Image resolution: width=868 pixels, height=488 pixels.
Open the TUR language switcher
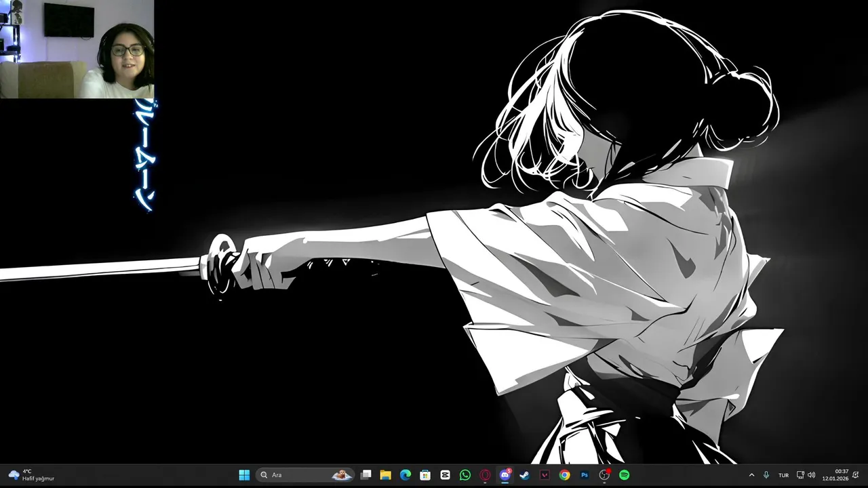pyautogui.click(x=783, y=475)
